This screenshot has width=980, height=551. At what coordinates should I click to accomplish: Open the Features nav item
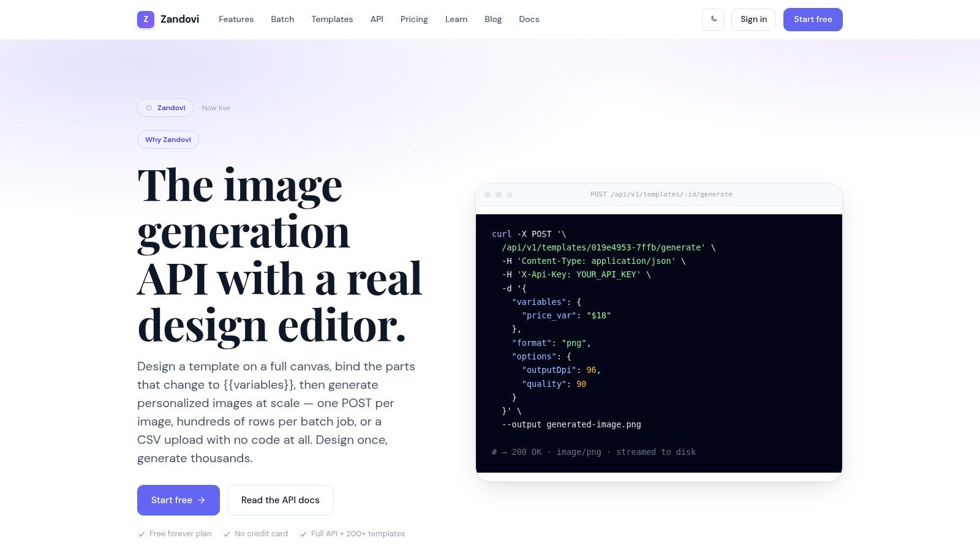236,20
